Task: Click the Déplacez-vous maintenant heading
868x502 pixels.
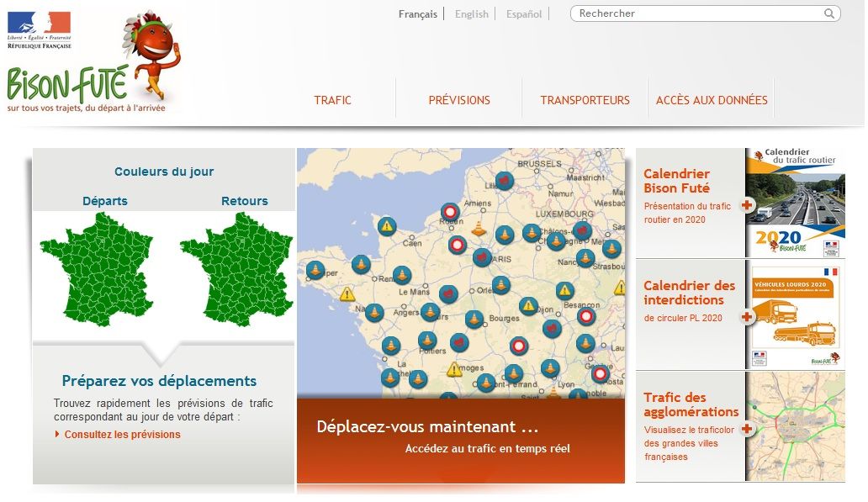Action: (427, 426)
